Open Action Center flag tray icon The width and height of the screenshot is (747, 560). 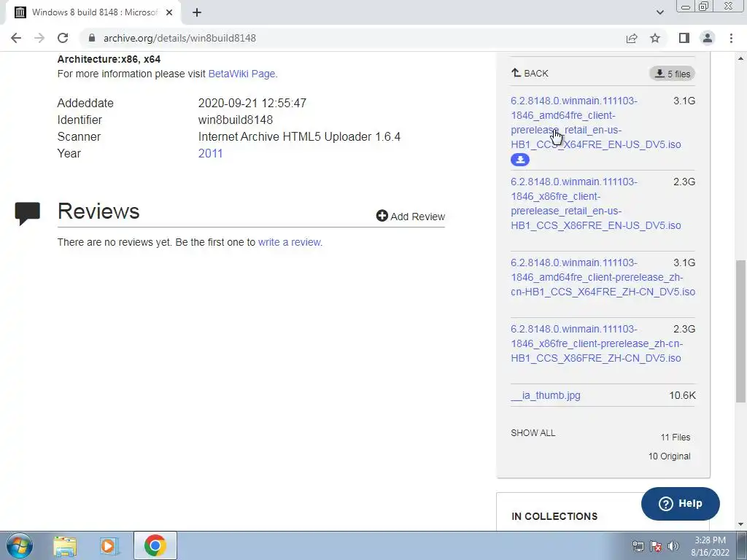656,546
